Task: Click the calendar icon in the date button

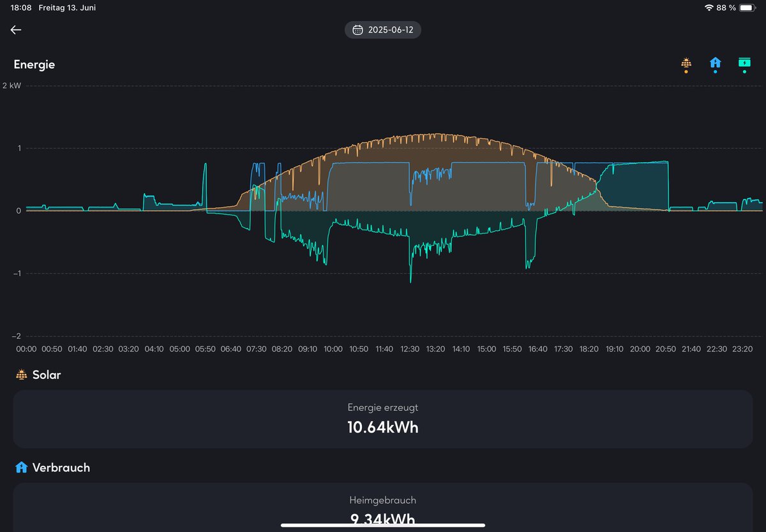Action: point(357,29)
